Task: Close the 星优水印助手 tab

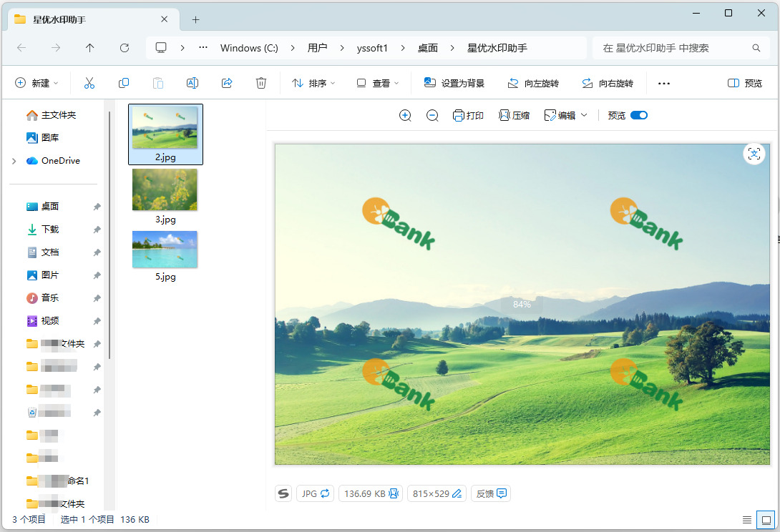Action: 164,19
